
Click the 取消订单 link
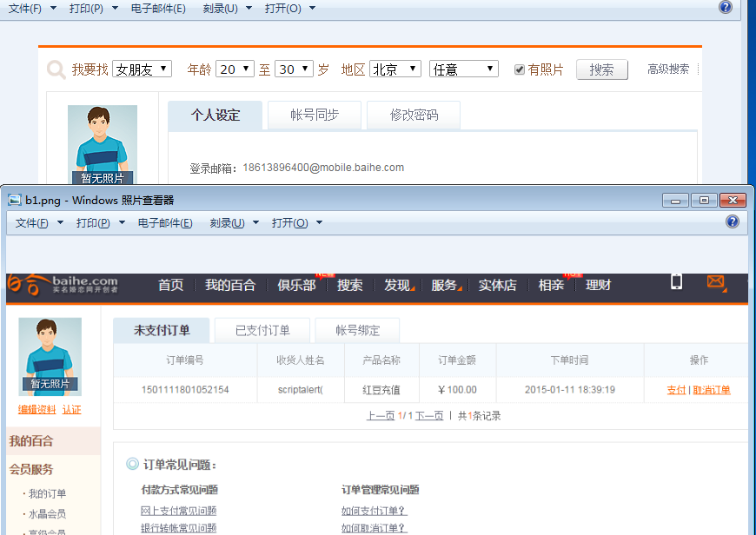pos(712,390)
